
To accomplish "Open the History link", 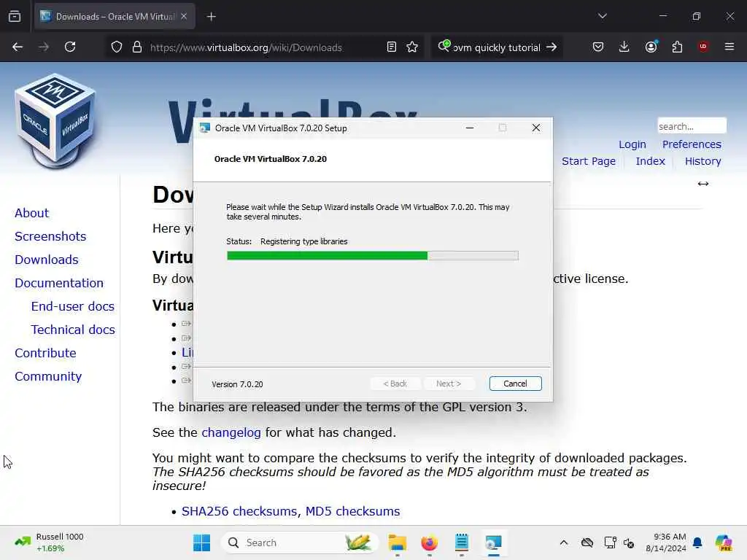I will (703, 161).
